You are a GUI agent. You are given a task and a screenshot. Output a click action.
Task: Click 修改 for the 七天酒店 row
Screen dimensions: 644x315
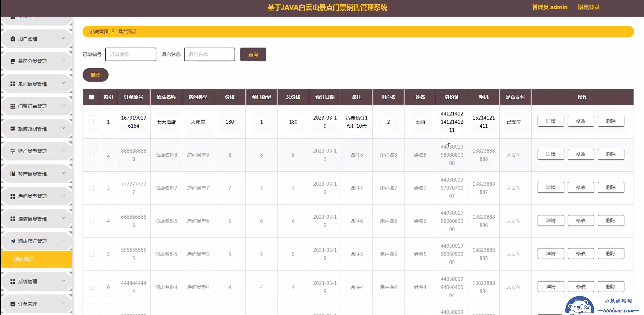(581, 121)
